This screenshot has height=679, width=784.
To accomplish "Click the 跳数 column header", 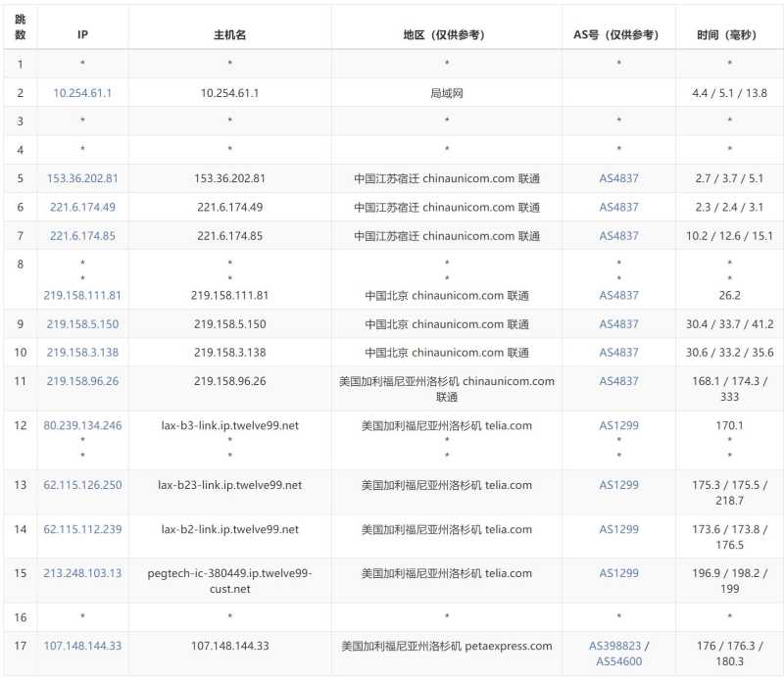I will (x=23, y=25).
